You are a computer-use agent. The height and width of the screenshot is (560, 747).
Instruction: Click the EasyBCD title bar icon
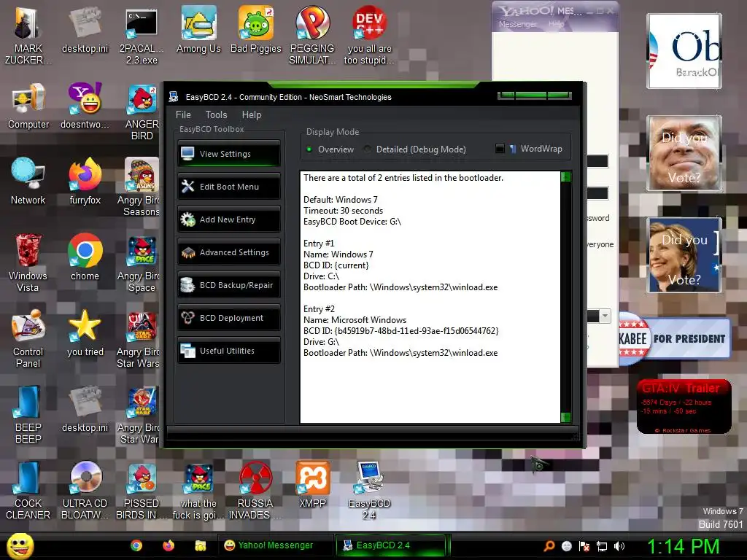pyautogui.click(x=174, y=97)
